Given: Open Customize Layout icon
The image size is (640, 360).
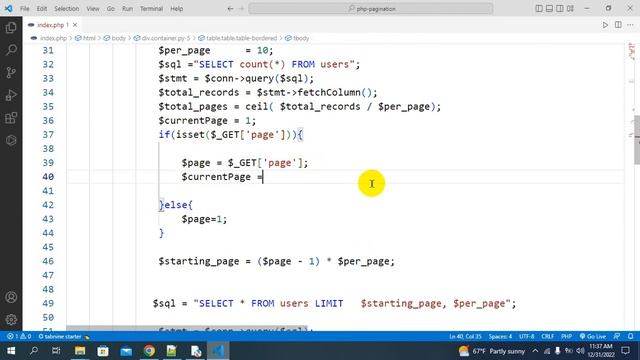Looking at the screenshot, I should pyautogui.click(x=571, y=9).
